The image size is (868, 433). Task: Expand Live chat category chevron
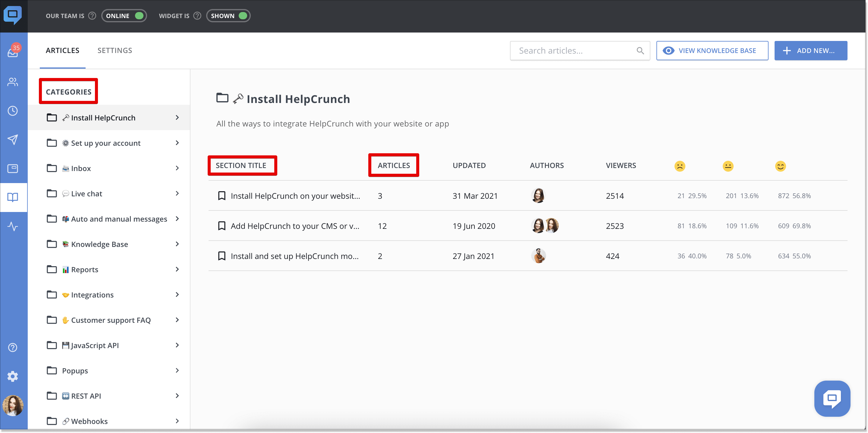tap(177, 193)
